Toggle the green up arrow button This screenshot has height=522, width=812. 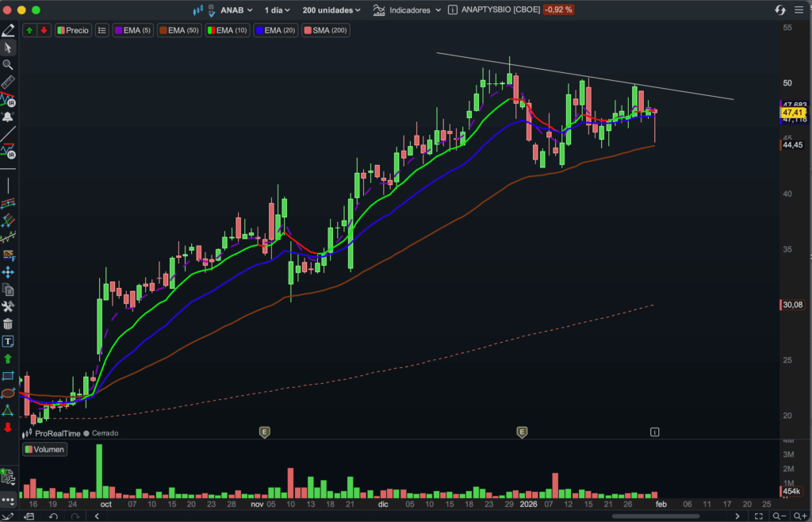29,30
